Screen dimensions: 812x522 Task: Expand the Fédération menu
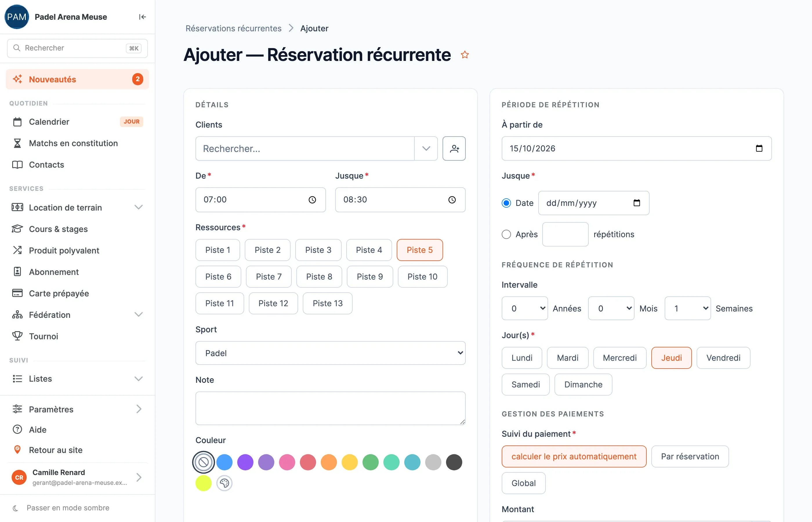(77, 315)
